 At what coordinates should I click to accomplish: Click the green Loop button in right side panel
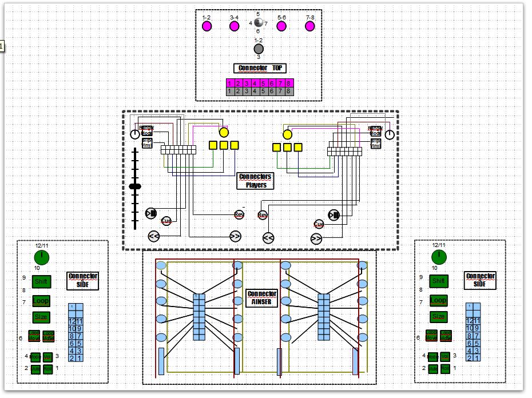438,300
